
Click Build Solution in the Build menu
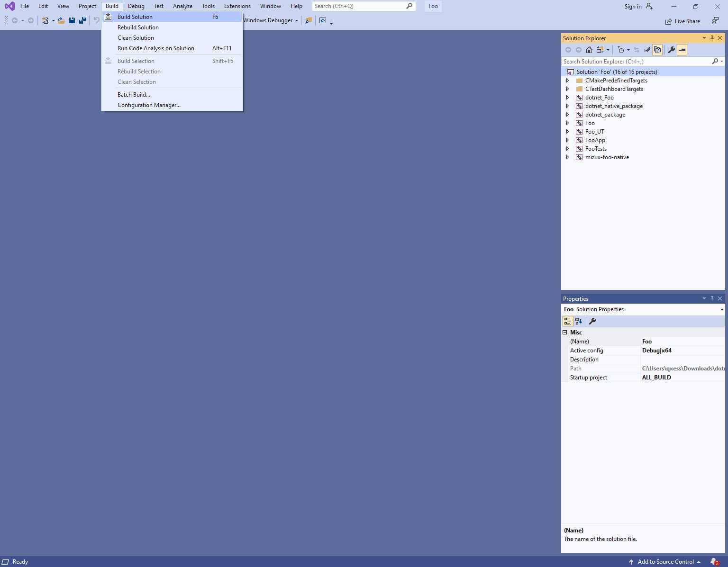tap(172, 17)
